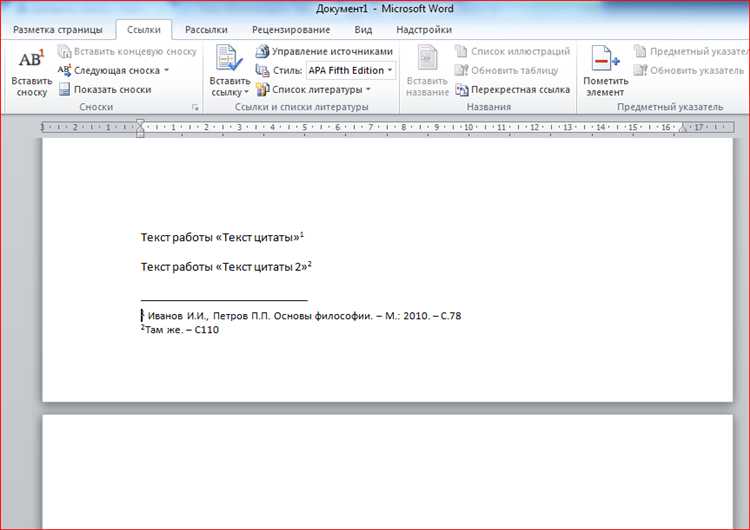Switch to Разметка страницы tab
The width and height of the screenshot is (750, 530).
click(x=57, y=30)
